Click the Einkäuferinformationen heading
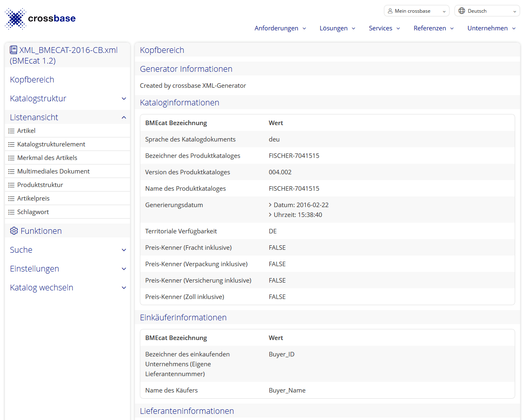 click(183, 317)
